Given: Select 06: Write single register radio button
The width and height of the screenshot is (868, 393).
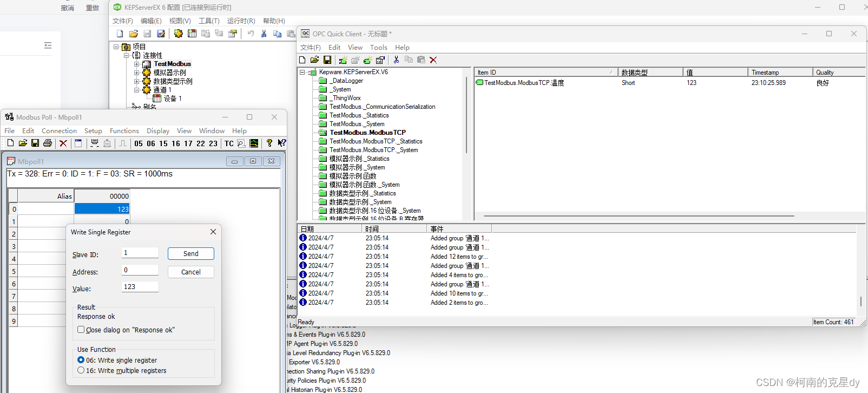Looking at the screenshot, I should click(x=81, y=360).
